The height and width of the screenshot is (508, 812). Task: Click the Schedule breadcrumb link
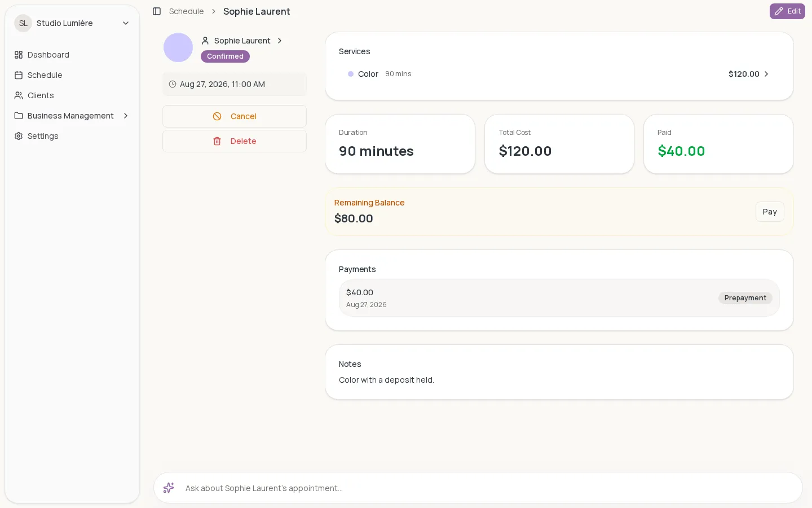[186, 11]
